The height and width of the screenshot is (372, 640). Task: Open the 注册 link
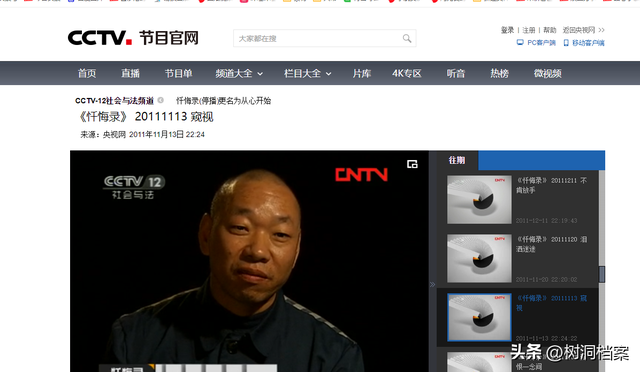529,30
